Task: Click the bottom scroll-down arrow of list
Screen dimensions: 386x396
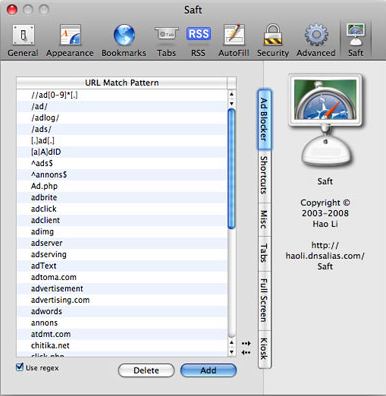Action: tap(232, 351)
